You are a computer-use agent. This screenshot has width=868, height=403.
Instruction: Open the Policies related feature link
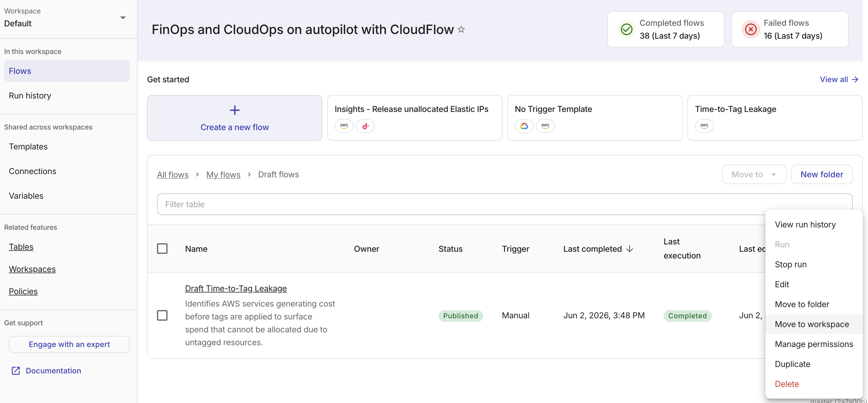tap(23, 291)
